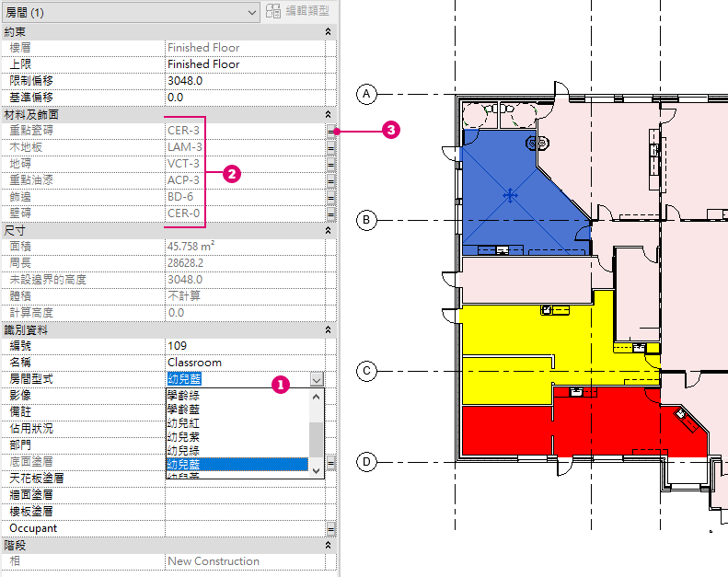The height and width of the screenshot is (577, 728).
Task: Click the 壁磚 value CER-0
Action: coord(184,213)
